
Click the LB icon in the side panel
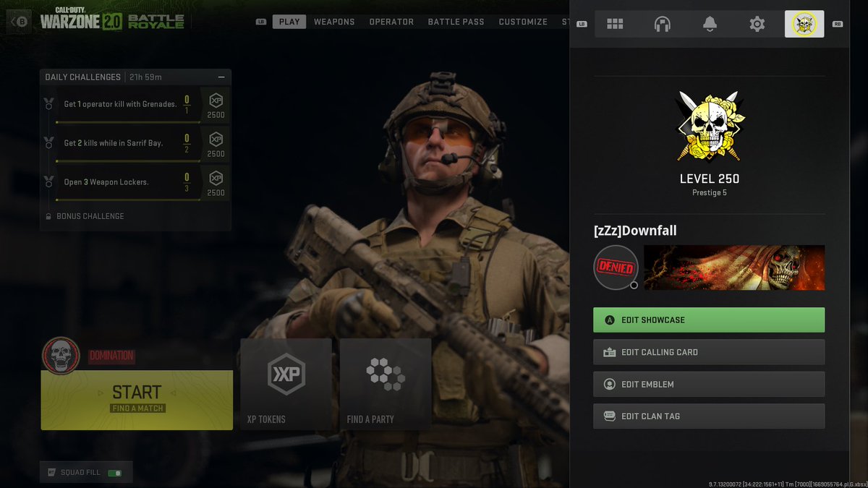(582, 25)
